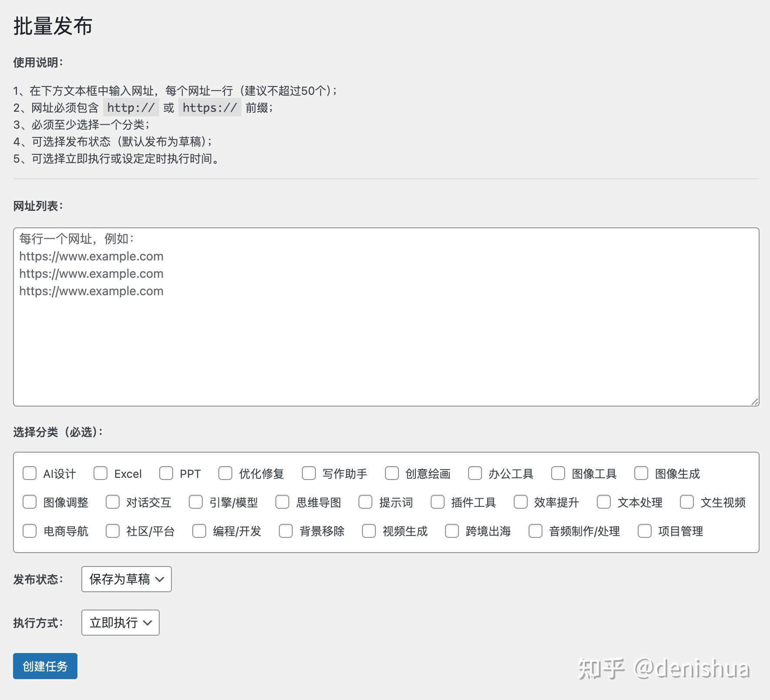
Task: Tick the 思维导图 checkbox
Action: 282,502
